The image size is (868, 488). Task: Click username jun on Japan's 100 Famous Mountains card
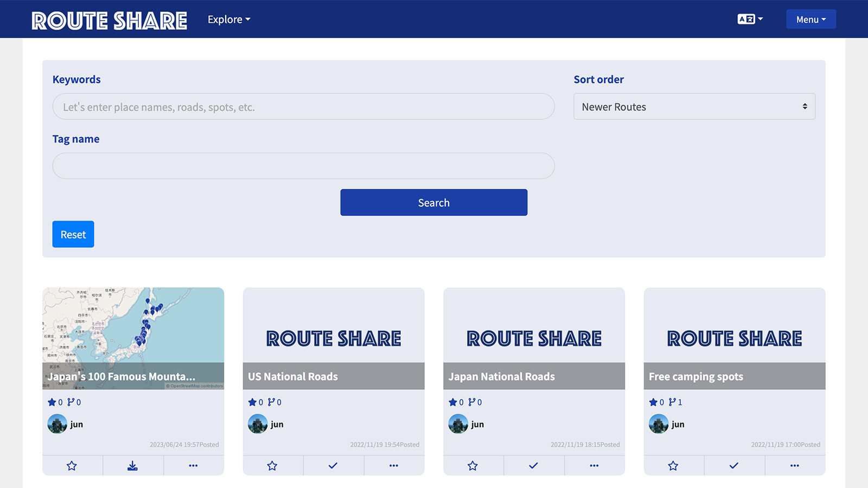76,424
